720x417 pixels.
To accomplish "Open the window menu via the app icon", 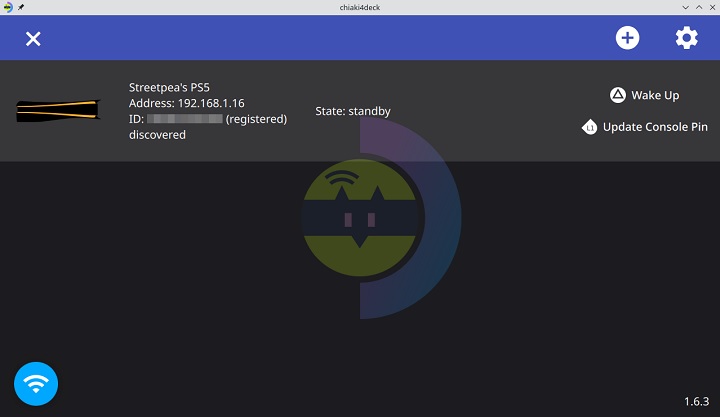I will click(x=7, y=7).
